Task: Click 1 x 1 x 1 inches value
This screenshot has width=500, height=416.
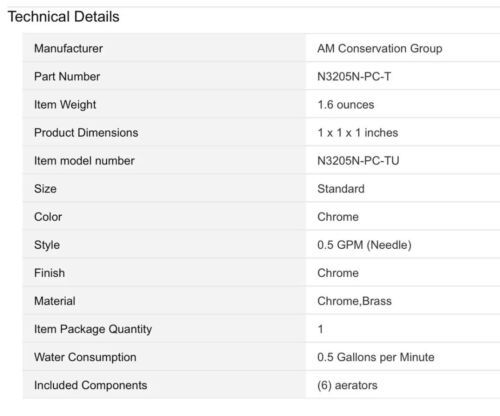Action: pyautogui.click(x=358, y=133)
